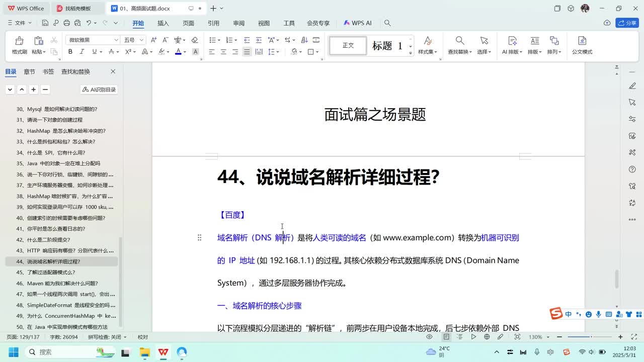Click the pencil icon in right sidebar
Viewport: 644px width, 362px height.
(632, 86)
